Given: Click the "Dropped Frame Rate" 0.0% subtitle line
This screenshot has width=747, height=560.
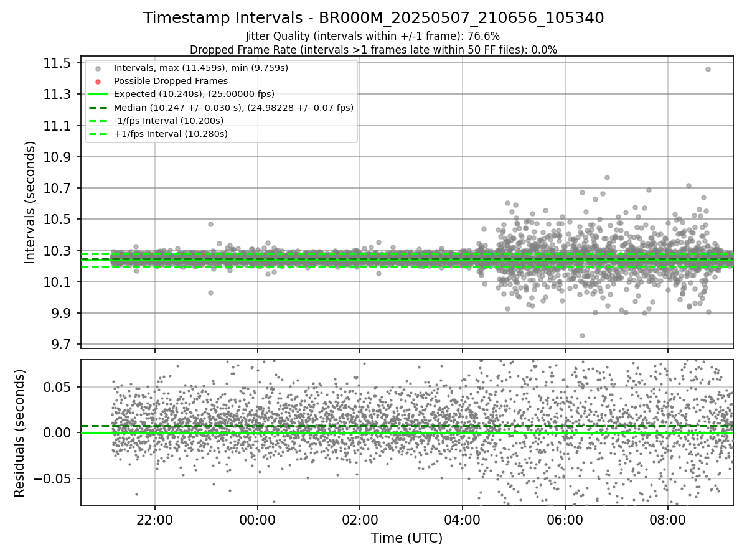Looking at the screenshot, I should pos(374,49).
